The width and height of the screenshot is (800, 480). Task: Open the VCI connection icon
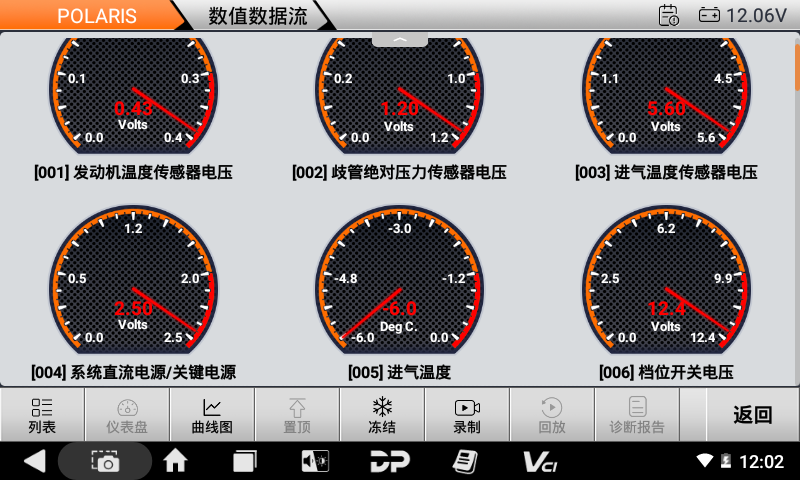(540, 461)
